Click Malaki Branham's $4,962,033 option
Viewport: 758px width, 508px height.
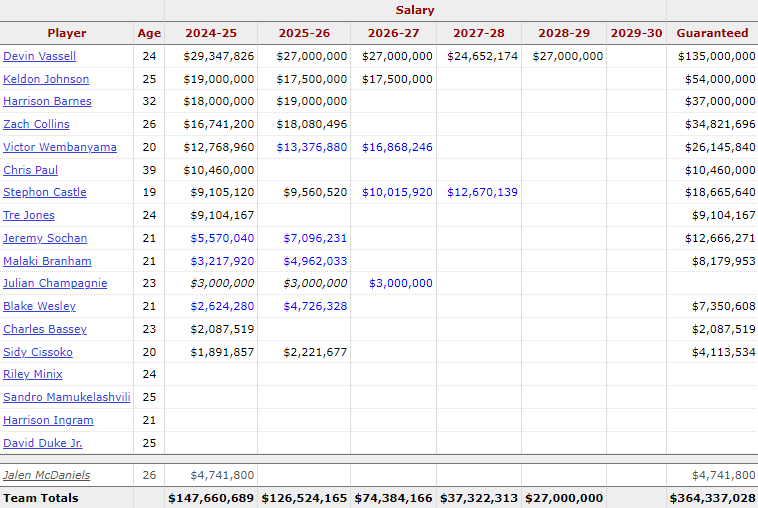[315, 261]
